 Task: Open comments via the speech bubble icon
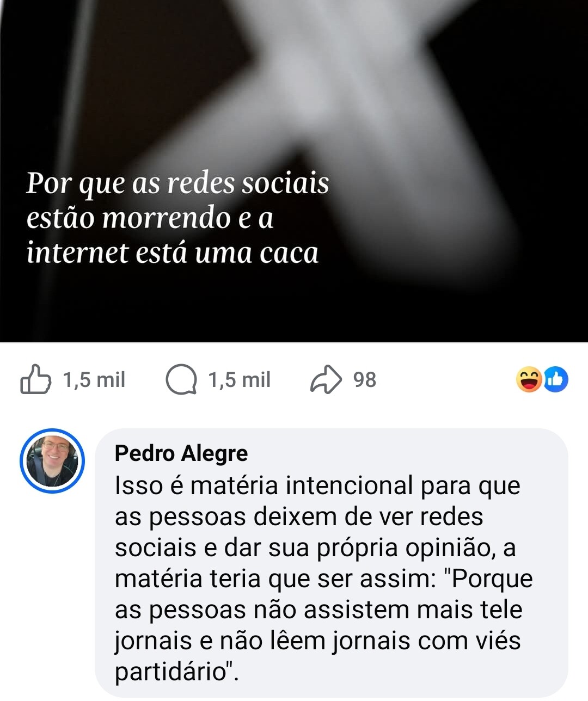[181, 379]
